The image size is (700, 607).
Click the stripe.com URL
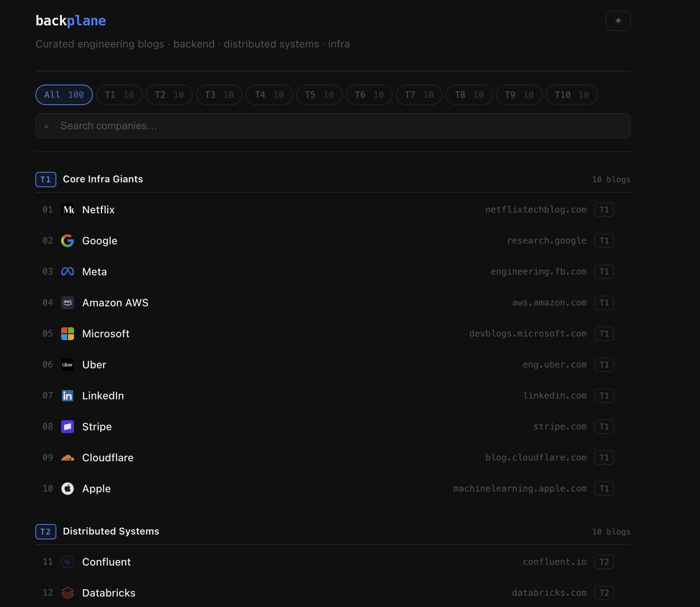click(560, 427)
